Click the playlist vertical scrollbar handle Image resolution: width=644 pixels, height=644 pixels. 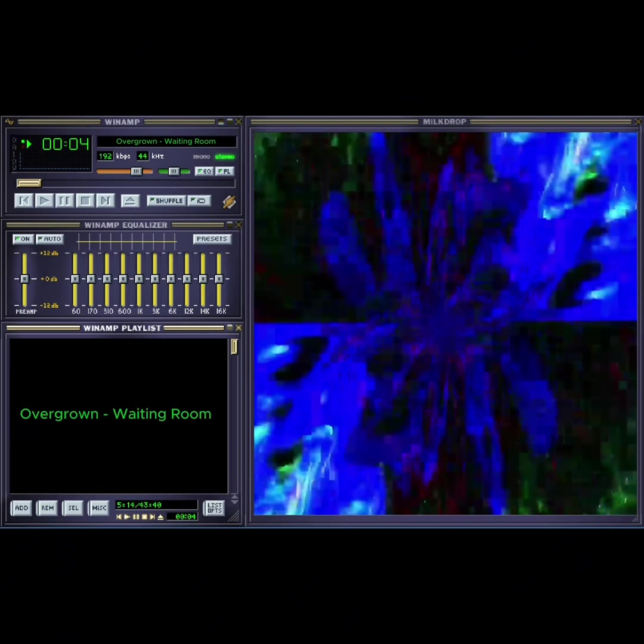tap(234, 346)
